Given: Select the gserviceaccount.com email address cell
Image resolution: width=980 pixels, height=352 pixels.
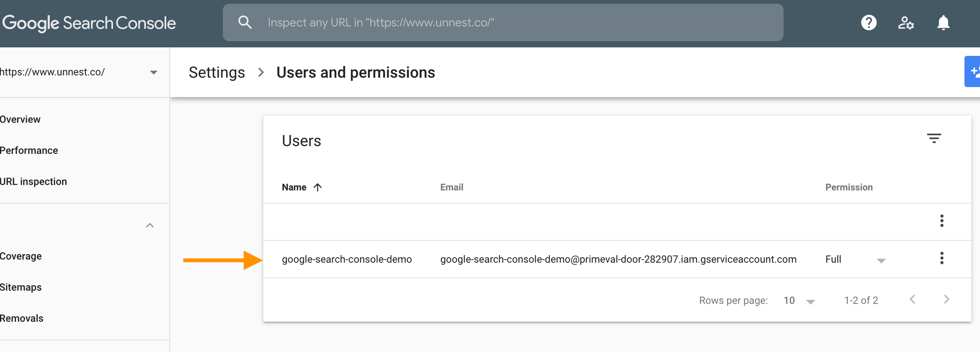Looking at the screenshot, I should [x=618, y=259].
